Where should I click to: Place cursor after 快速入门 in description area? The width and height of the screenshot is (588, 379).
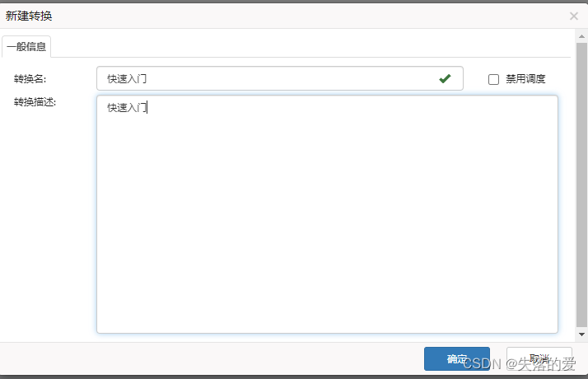tap(147, 108)
